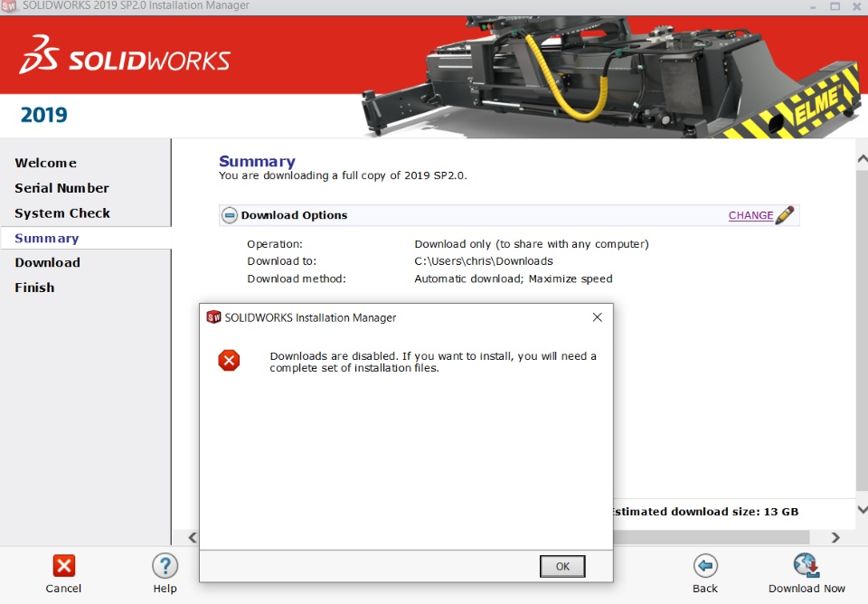This screenshot has width=868, height=604.
Task: Collapse the Download Options section
Action: click(x=229, y=215)
